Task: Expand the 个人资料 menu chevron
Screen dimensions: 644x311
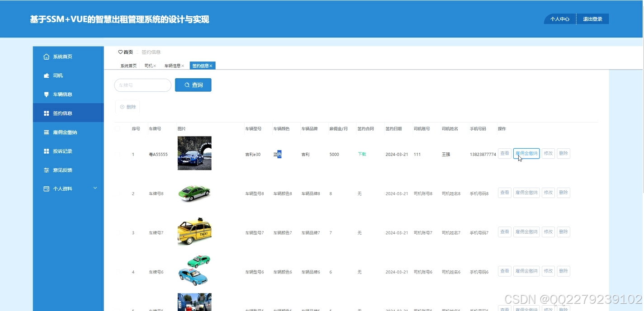Action: tap(95, 188)
